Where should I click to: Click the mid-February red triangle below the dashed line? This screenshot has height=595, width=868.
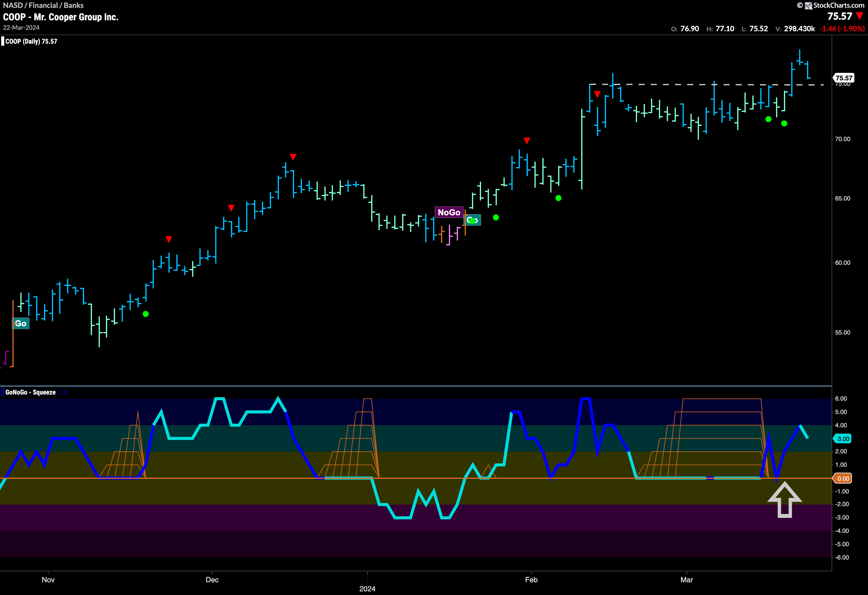pyautogui.click(x=597, y=94)
